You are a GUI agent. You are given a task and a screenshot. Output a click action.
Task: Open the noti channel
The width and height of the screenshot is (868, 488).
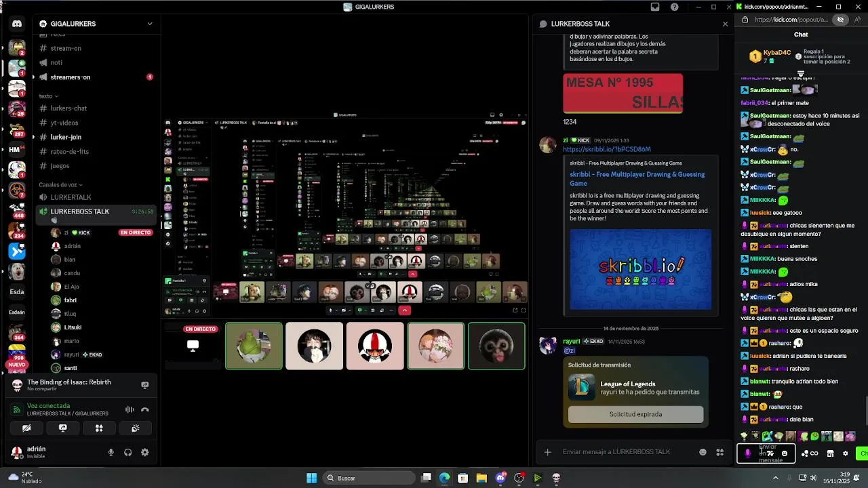click(x=56, y=62)
